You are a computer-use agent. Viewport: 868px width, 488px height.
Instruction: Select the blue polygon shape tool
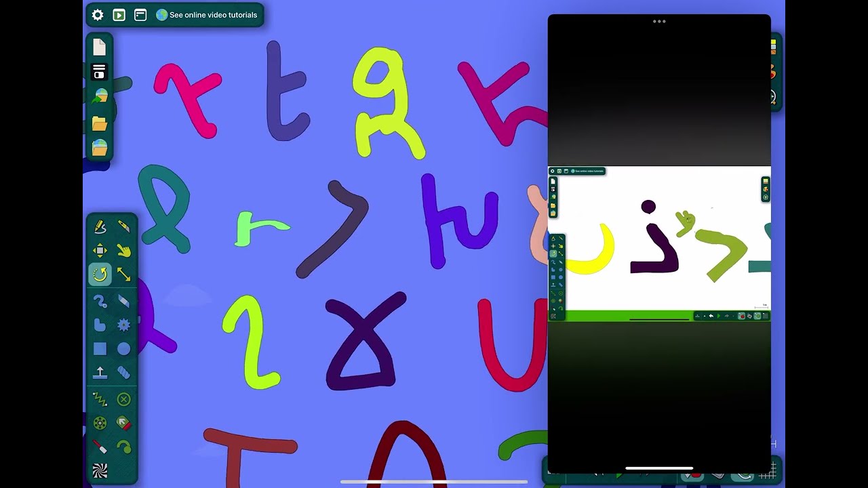(x=100, y=325)
